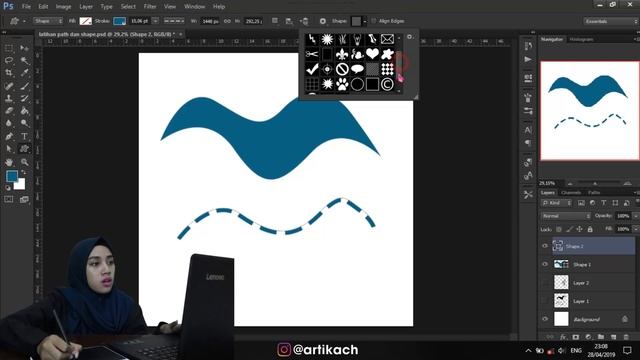Viewport: 640px width, 360px height.
Task: Pick the checkmark shape
Action: pos(312,69)
